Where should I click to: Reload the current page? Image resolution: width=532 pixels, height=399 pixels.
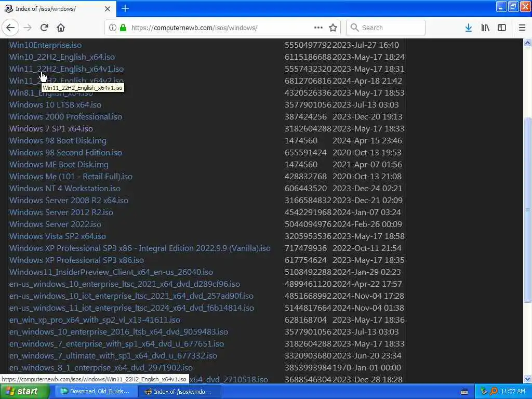[44, 28]
